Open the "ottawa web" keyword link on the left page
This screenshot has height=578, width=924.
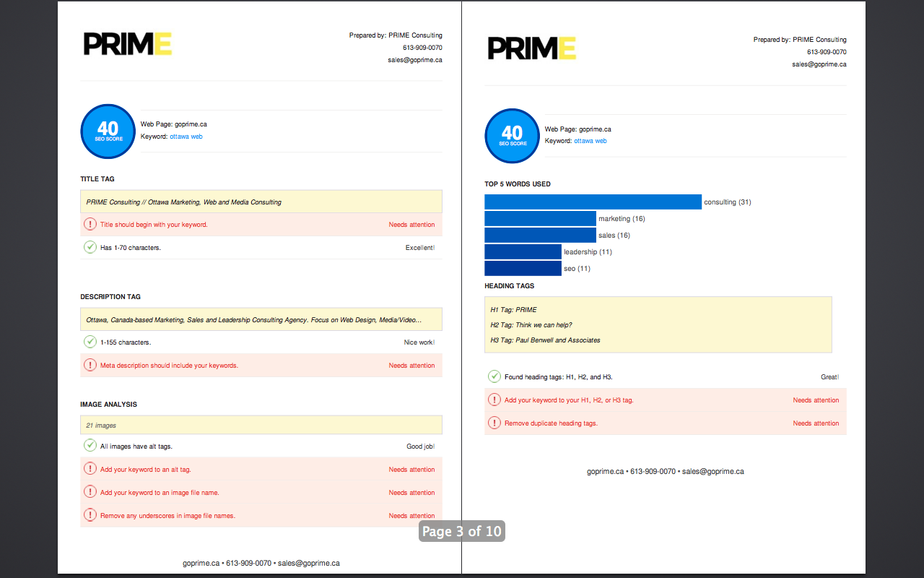[x=186, y=136]
